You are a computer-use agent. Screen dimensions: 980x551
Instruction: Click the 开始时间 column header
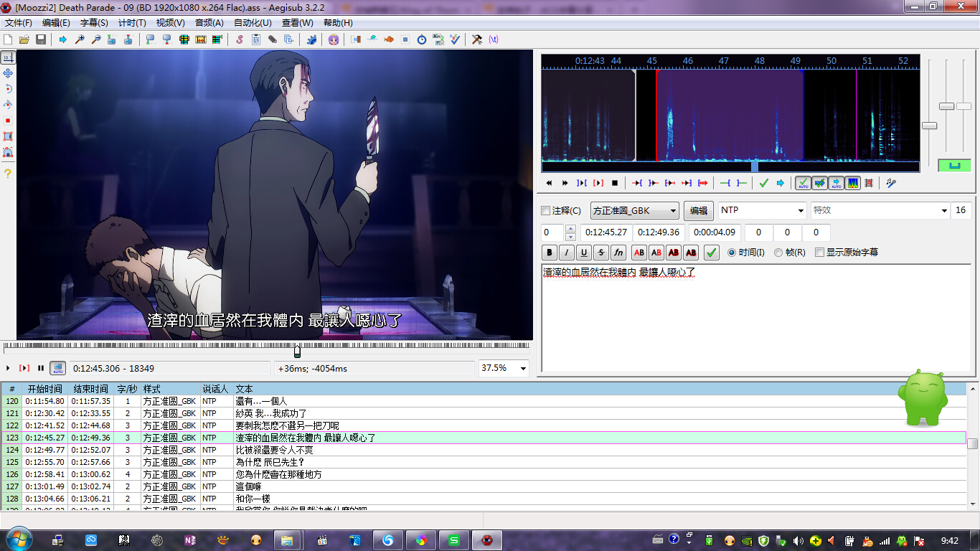coord(44,389)
